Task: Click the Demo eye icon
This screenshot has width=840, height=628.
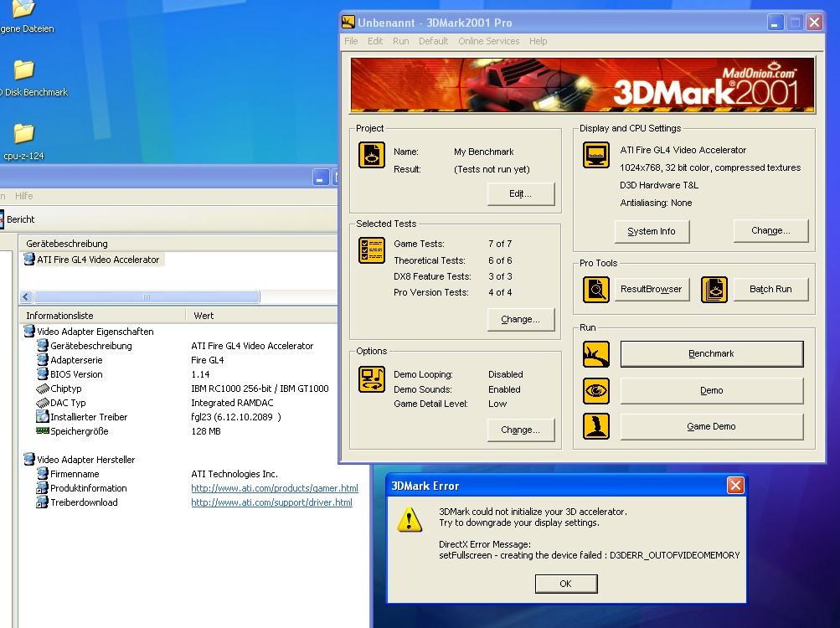Action: 595,391
